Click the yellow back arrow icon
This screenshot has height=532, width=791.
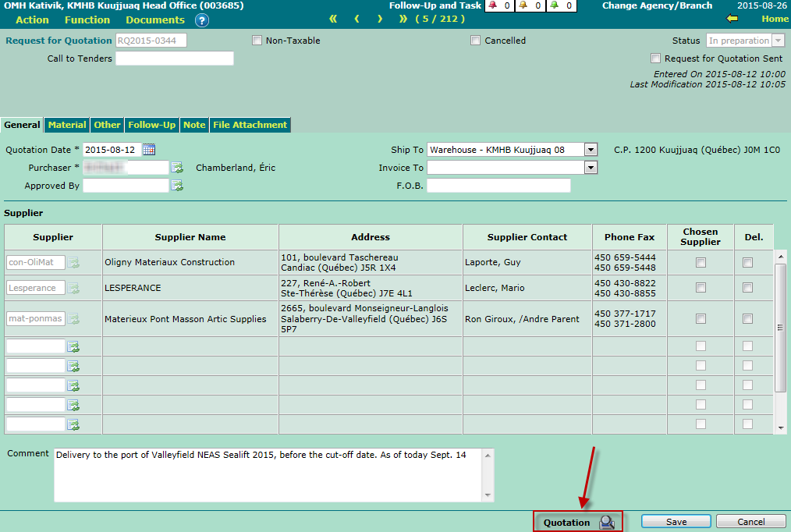point(732,19)
